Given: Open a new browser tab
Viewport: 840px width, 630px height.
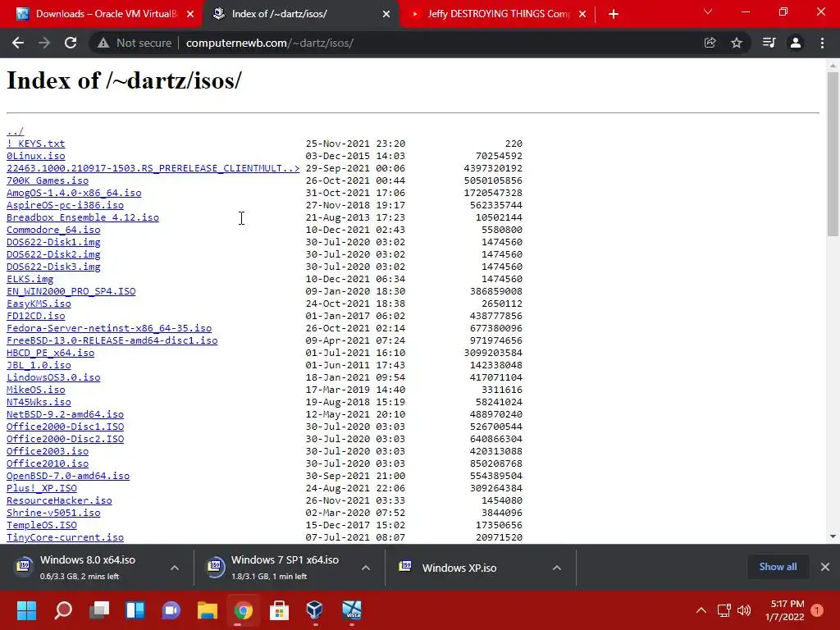Looking at the screenshot, I should pyautogui.click(x=614, y=14).
